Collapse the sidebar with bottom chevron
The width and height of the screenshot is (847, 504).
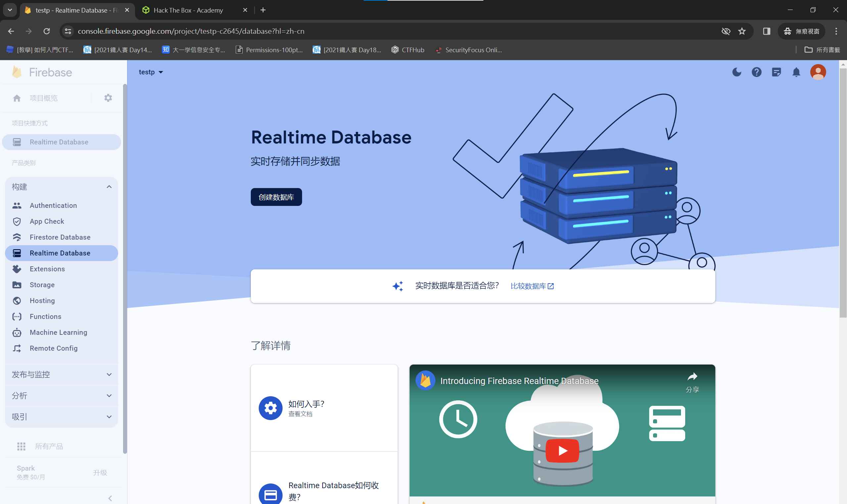click(x=110, y=498)
